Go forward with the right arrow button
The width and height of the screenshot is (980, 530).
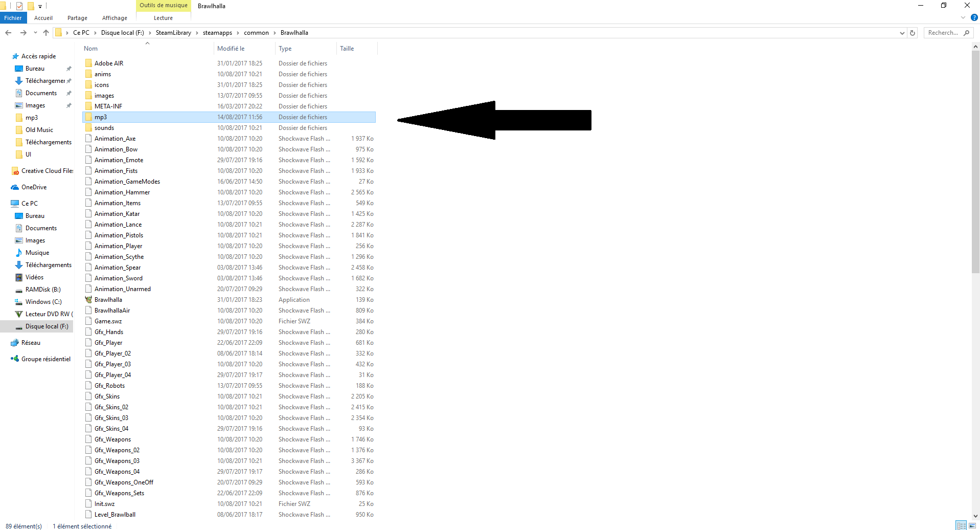(x=23, y=33)
